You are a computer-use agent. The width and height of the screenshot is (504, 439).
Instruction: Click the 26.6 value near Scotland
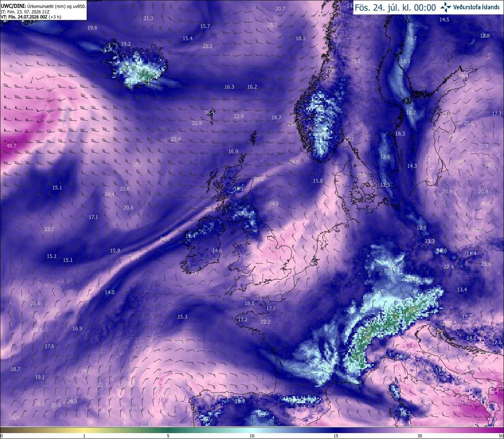point(259,180)
